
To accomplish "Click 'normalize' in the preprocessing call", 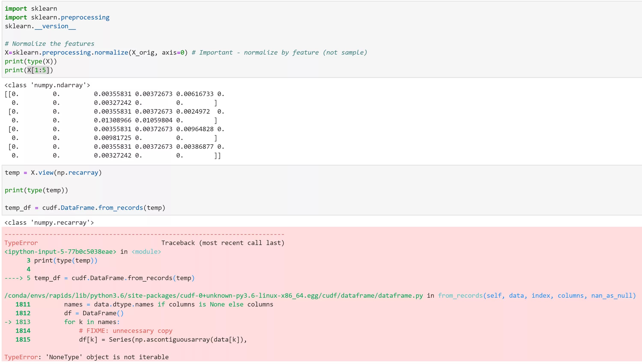I will coord(111,52).
